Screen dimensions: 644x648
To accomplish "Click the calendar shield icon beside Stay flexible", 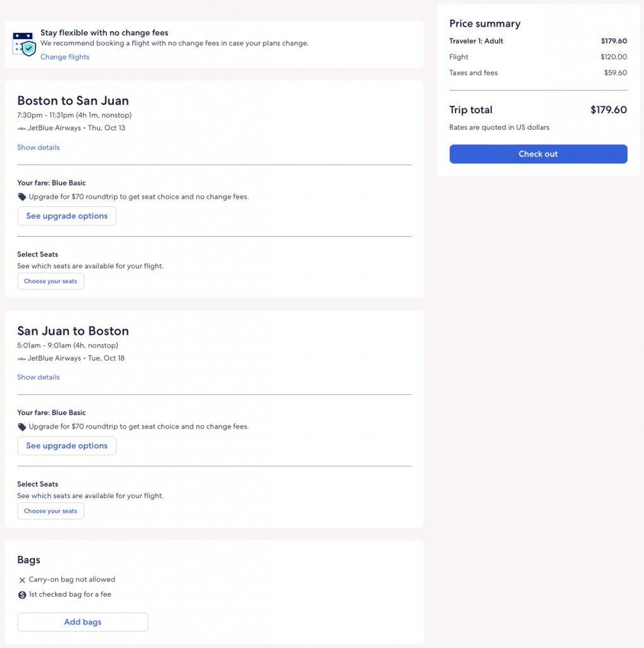I will click(24, 44).
